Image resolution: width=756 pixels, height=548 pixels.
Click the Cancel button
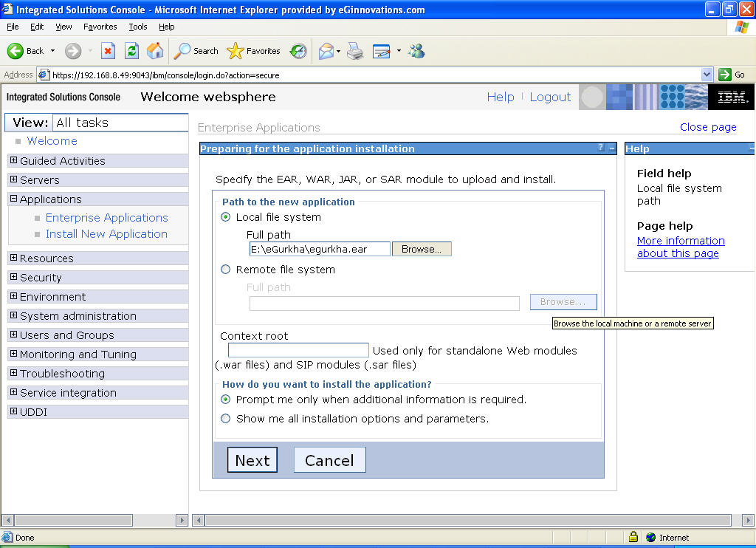(x=330, y=459)
